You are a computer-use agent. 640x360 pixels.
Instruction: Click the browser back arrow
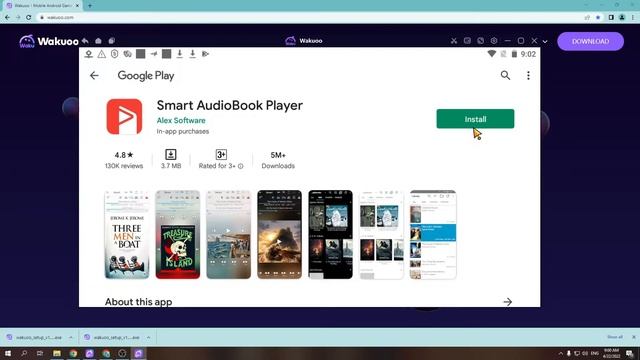(7, 17)
